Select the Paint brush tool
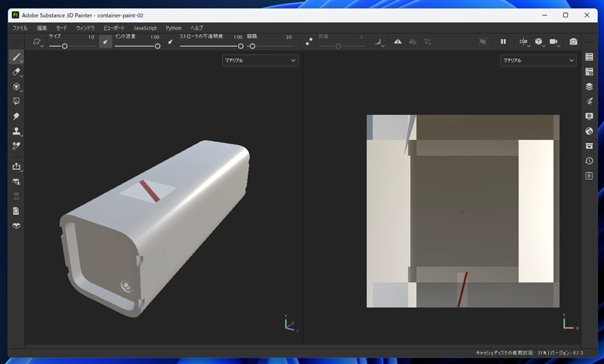Screen dimensions: 604x364 (16, 57)
